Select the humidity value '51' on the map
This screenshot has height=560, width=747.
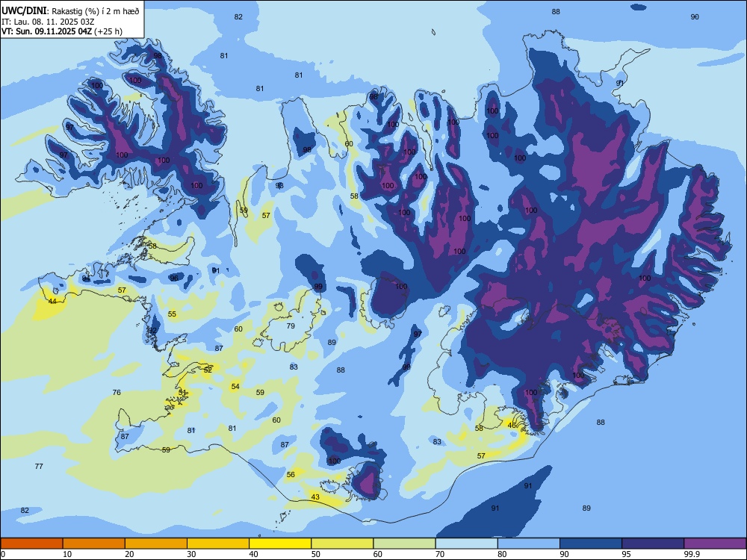[x=182, y=393]
